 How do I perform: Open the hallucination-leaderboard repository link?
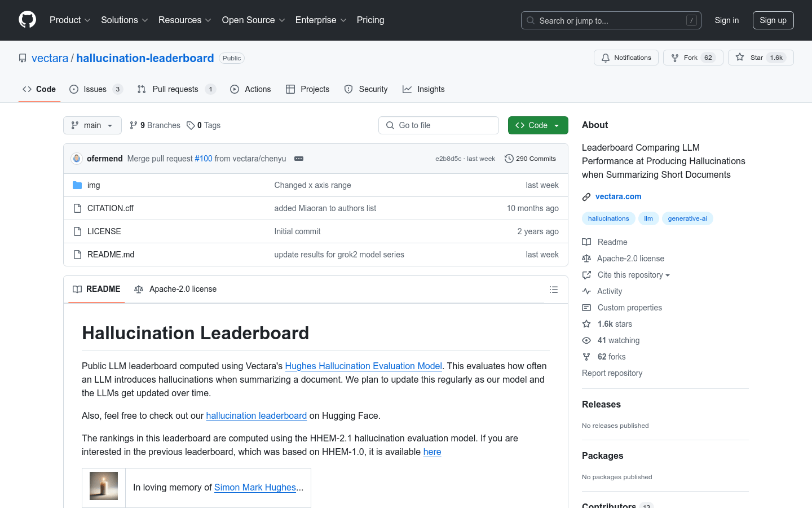(x=145, y=58)
